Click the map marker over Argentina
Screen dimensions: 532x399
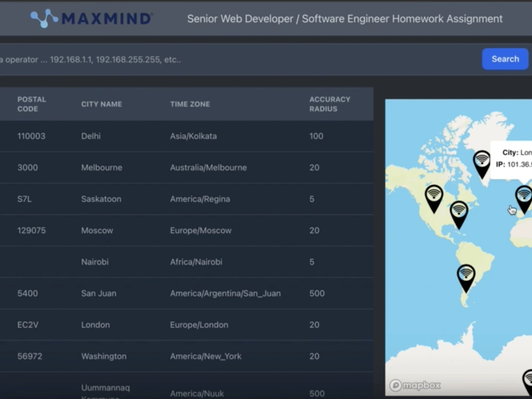pyautogui.click(x=466, y=279)
